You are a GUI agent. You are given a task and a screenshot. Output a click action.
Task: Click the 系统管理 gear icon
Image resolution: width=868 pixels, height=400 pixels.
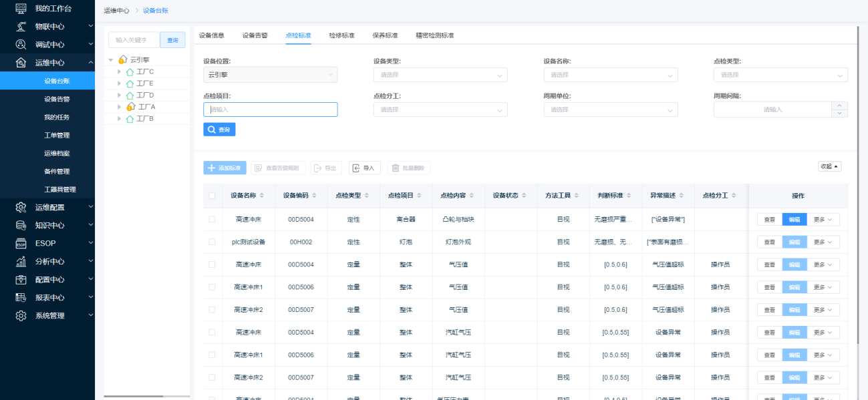tap(21, 315)
